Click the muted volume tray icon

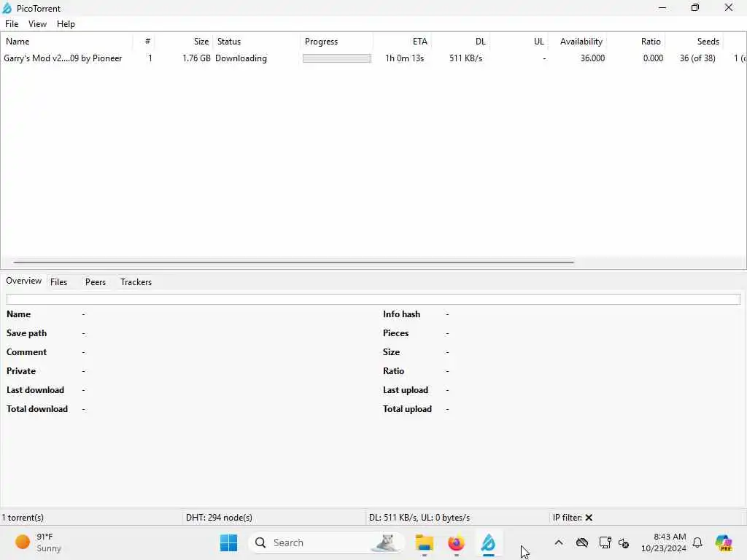[624, 542]
